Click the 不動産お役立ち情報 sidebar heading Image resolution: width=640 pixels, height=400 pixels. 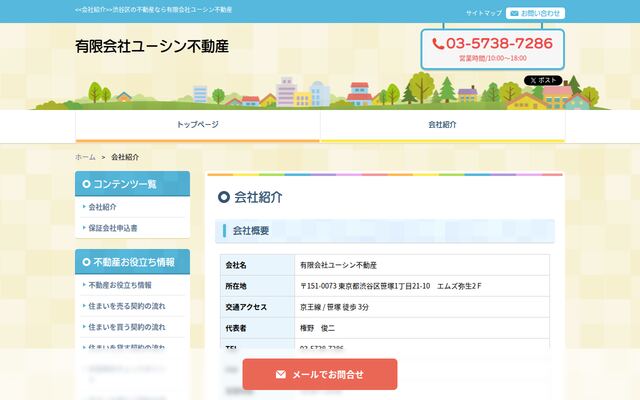coord(132,262)
